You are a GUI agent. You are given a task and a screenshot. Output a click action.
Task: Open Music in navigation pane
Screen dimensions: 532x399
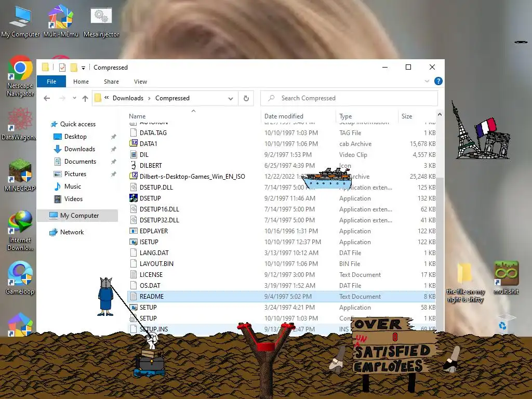point(73,187)
